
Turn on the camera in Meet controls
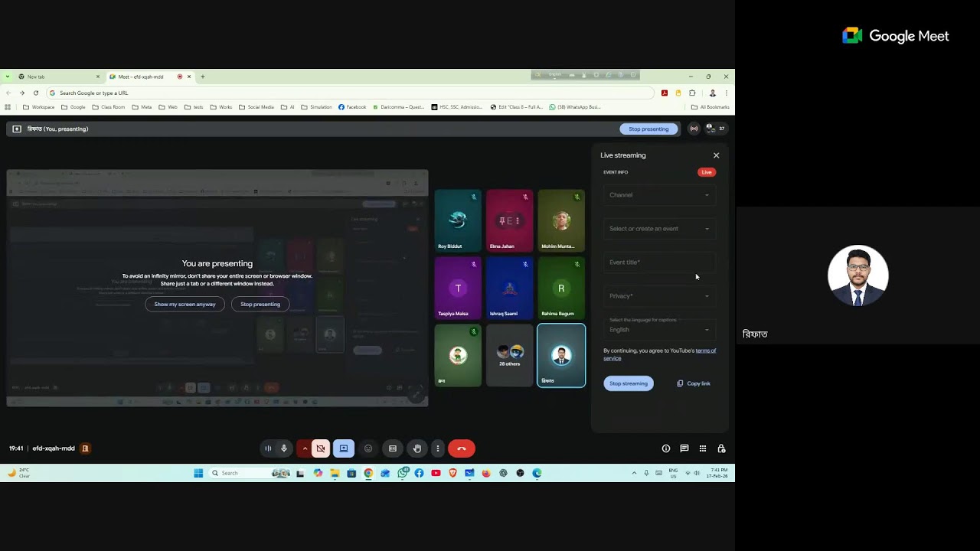[321, 448]
